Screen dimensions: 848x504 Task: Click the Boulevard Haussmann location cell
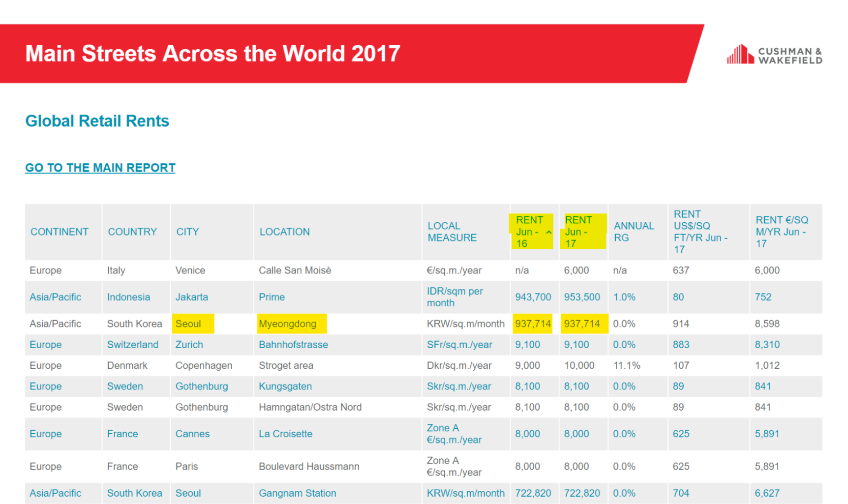pyautogui.click(x=309, y=466)
